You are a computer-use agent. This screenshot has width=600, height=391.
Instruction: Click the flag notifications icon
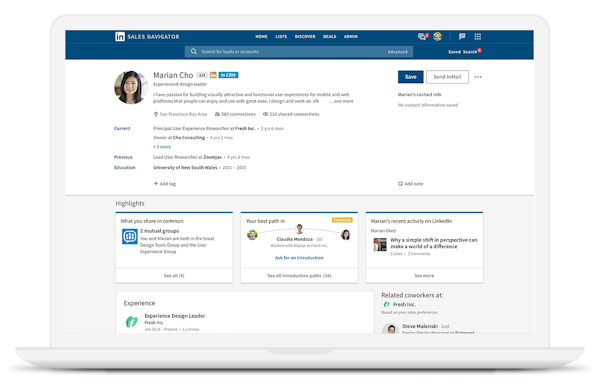point(462,36)
